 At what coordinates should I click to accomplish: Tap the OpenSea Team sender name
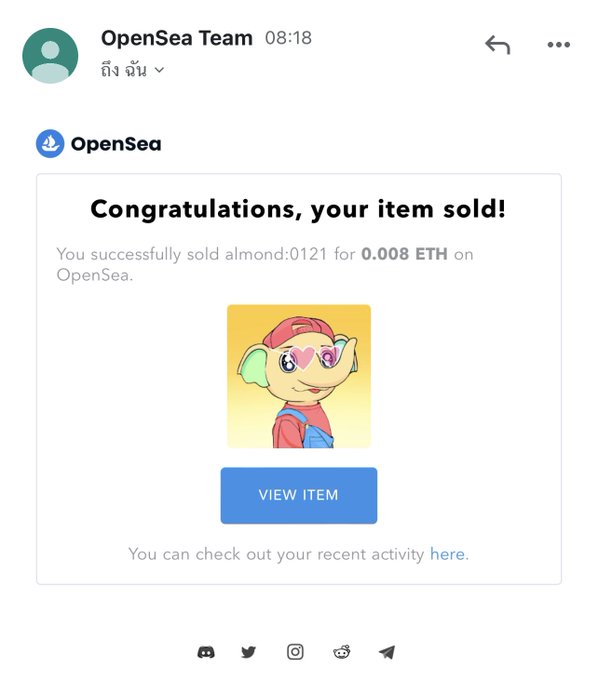tap(177, 38)
